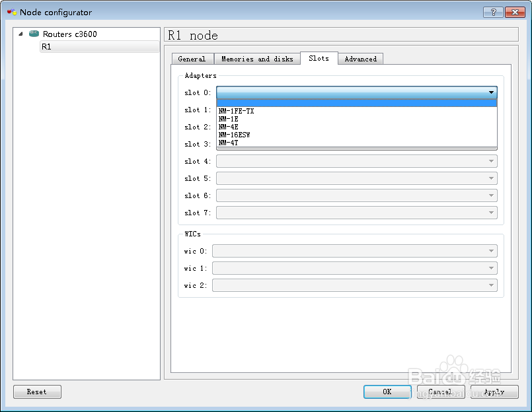Open the slot 7 adapter dropdown
This screenshot has height=412, width=532.
tap(357, 213)
